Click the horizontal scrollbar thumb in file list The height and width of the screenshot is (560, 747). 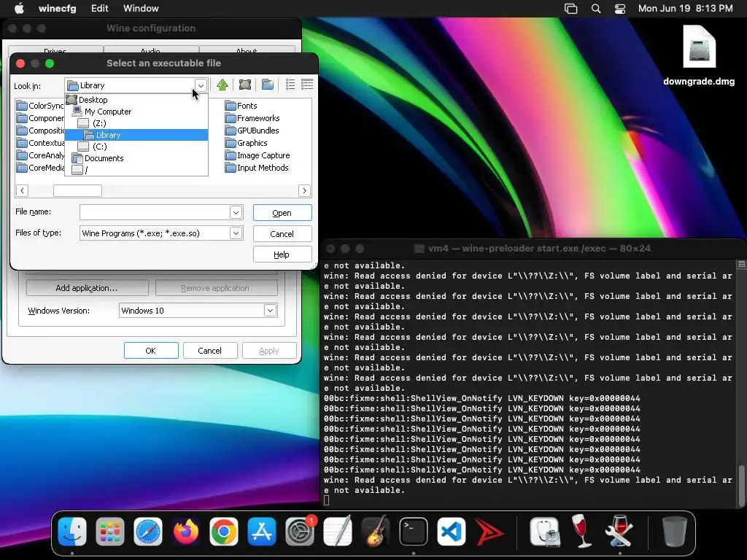click(77, 190)
